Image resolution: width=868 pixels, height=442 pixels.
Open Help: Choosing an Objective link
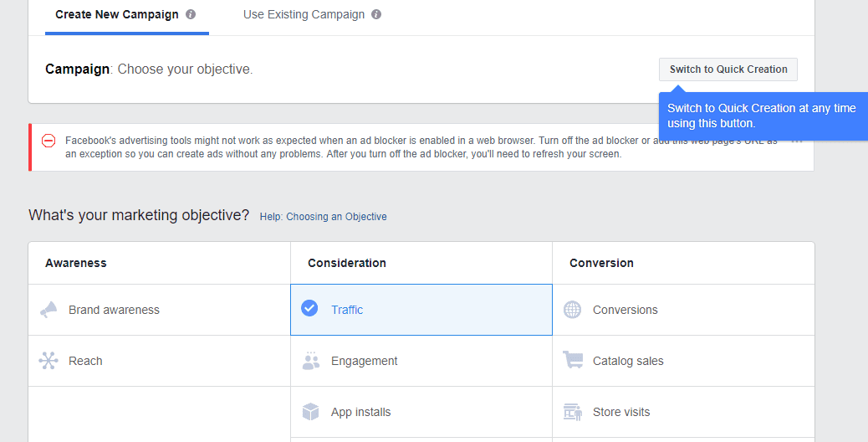[x=324, y=217]
